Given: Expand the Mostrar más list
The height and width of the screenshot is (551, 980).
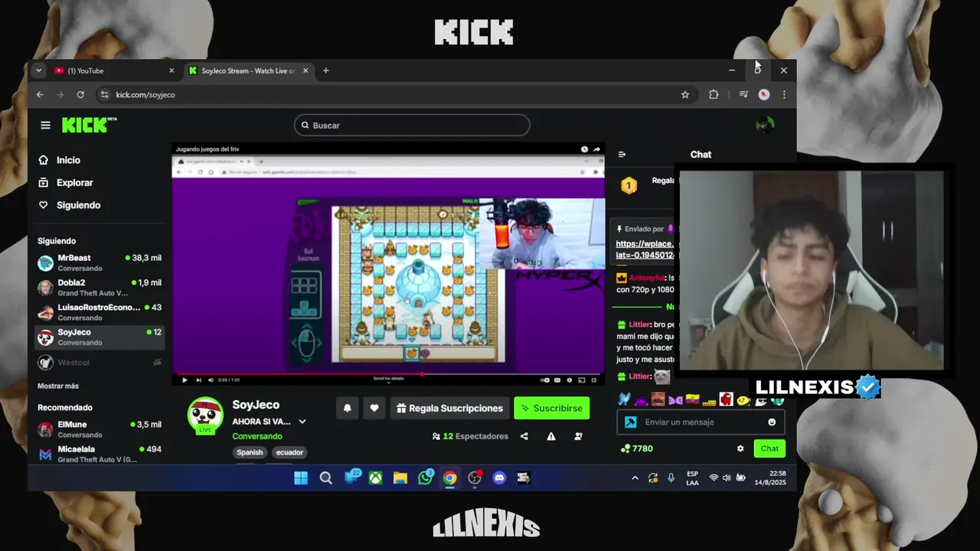Looking at the screenshot, I should tap(58, 386).
